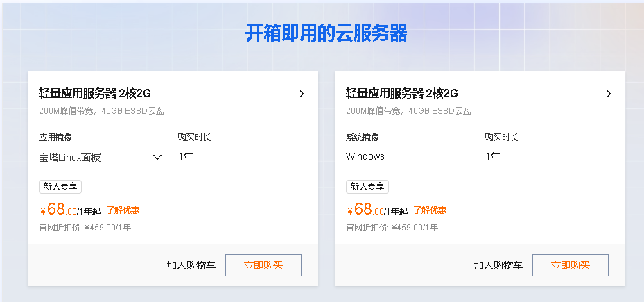
Task: Click the Windows 系统镜像 field
Action: 409,157
